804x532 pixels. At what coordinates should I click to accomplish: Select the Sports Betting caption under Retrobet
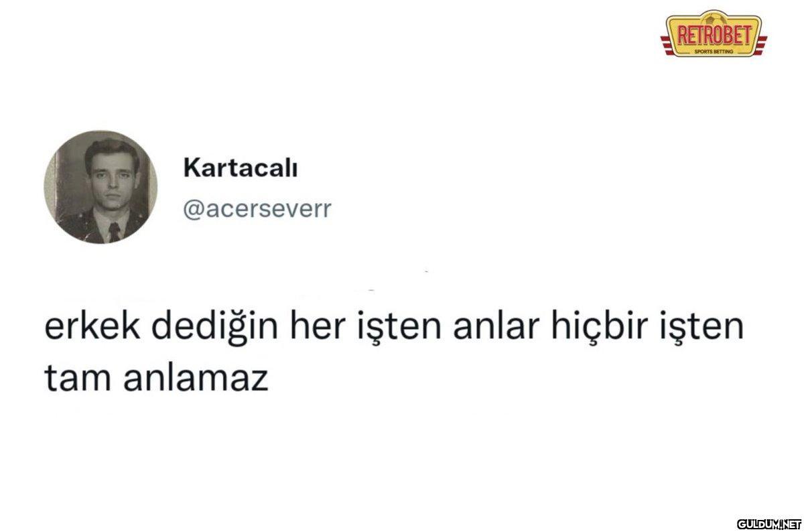coord(714,50)
